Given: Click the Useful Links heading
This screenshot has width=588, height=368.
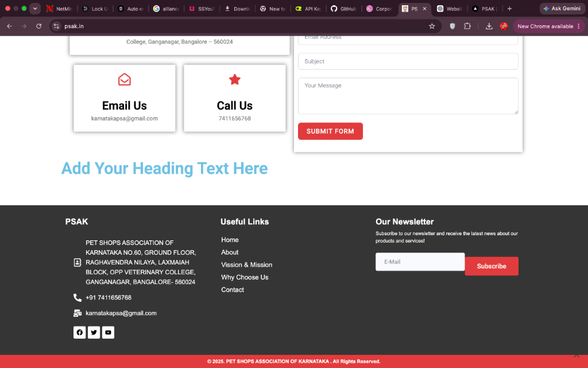Looking at the screenshot, I should [245, 222].
